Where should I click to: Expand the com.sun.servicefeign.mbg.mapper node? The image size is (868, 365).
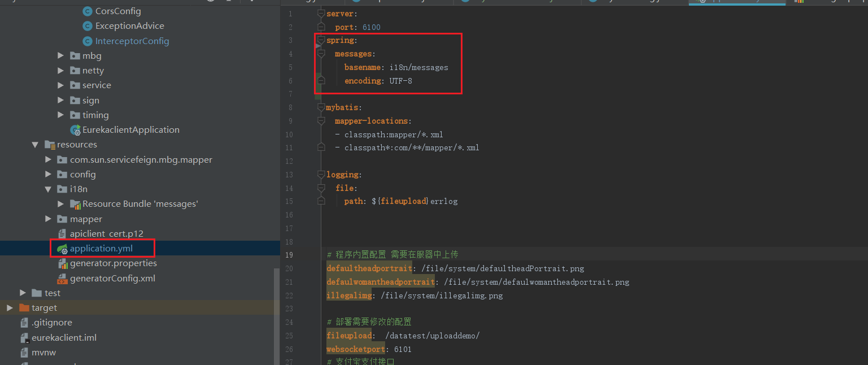48,160
